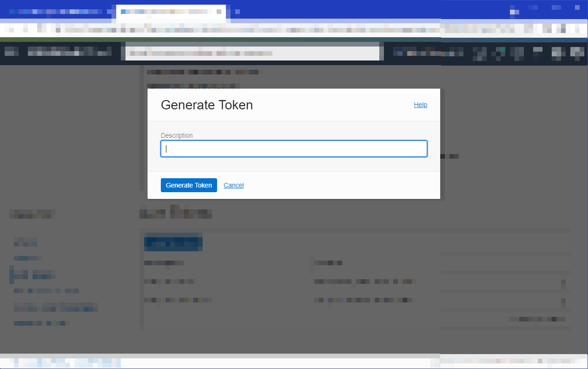588x369 pixels.
Task: Focus the Description input field
Action: pyautogui.click(x=294, y=148)
